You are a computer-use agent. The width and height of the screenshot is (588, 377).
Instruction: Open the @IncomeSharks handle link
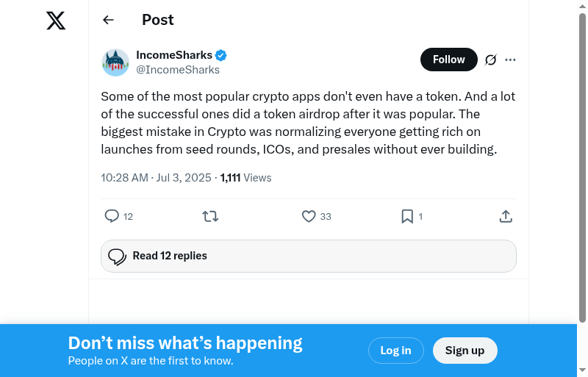click(x=178, y=70)
